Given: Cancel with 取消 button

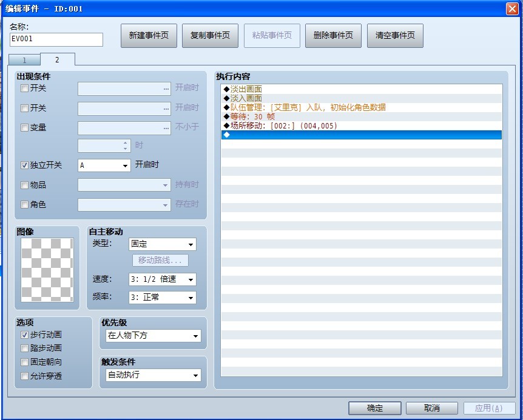Looking at the screenshot, I should [432, 408].
